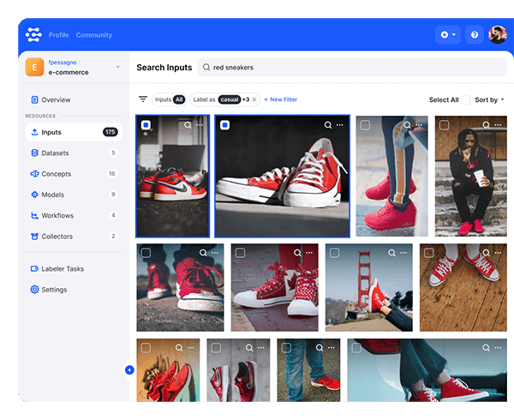Click the filter lines icon beside Inputs
Viewport: 514px width, 420px height.
tap(143, 99)
